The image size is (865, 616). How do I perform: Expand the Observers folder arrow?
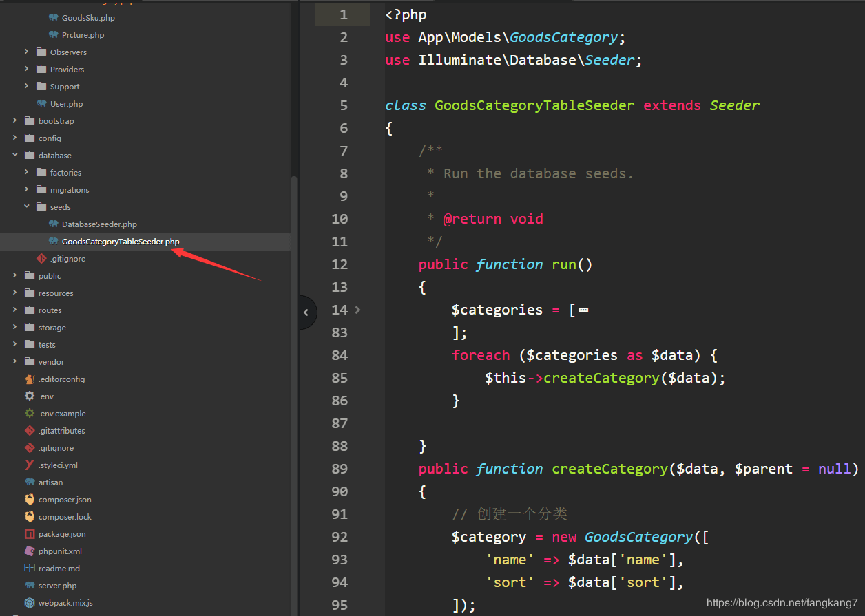[26, 52]
